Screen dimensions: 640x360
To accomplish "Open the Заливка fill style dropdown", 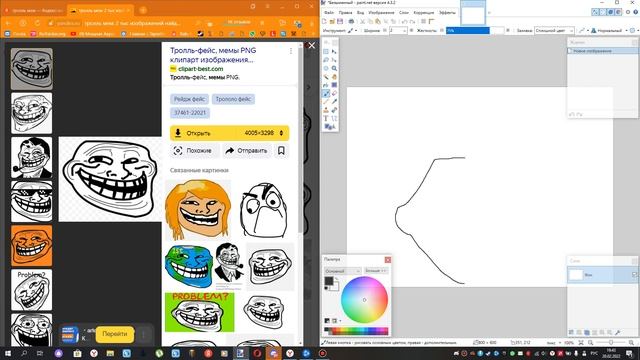I will coord(554,30).
